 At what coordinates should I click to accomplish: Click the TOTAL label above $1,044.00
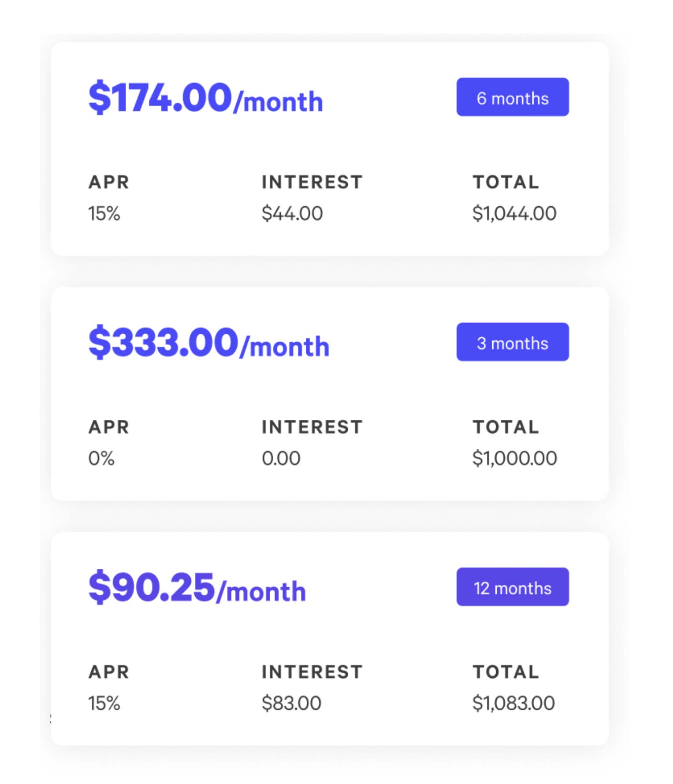[506, 182]
